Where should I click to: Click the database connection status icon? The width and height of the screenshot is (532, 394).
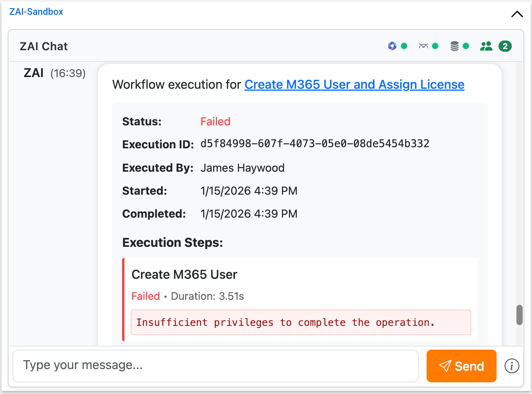point(454,46)
